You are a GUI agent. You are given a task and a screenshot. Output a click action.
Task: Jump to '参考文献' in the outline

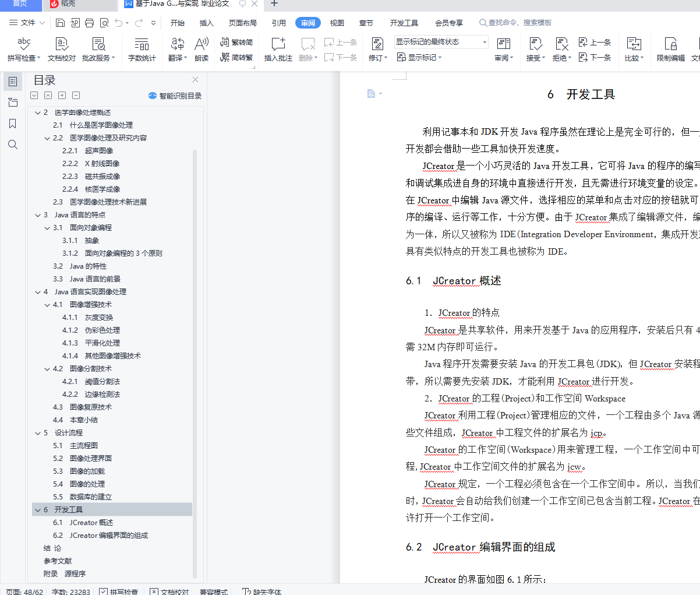pos(58,561)
